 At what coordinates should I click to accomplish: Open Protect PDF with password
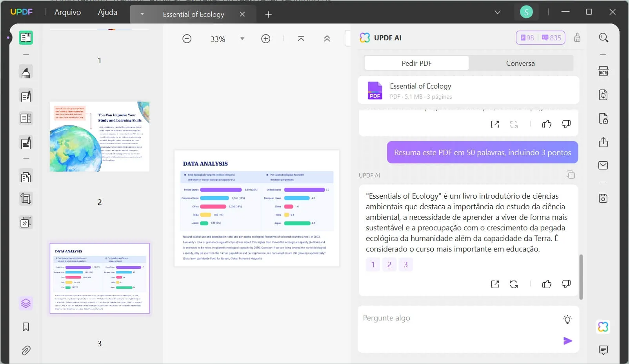coord(604,118)
